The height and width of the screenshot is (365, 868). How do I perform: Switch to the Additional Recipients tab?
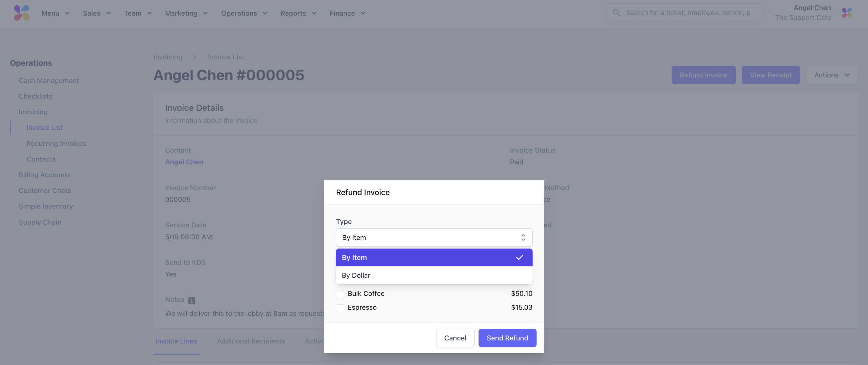pos(251,341)
